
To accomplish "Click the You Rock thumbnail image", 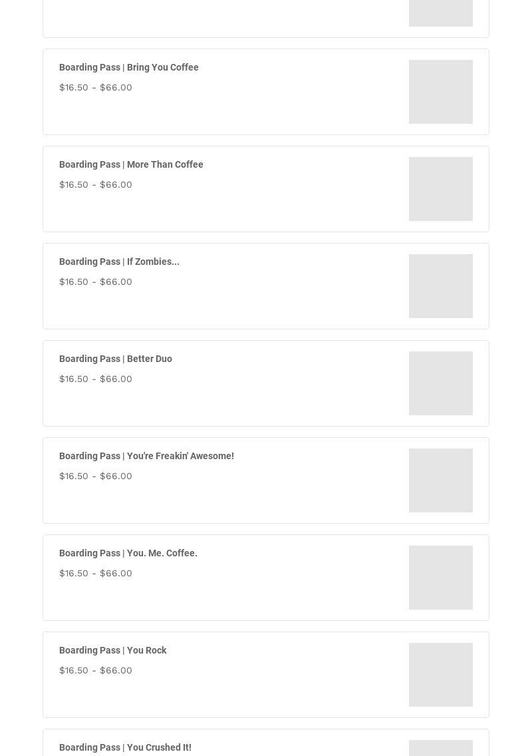I will coord(441,675).
